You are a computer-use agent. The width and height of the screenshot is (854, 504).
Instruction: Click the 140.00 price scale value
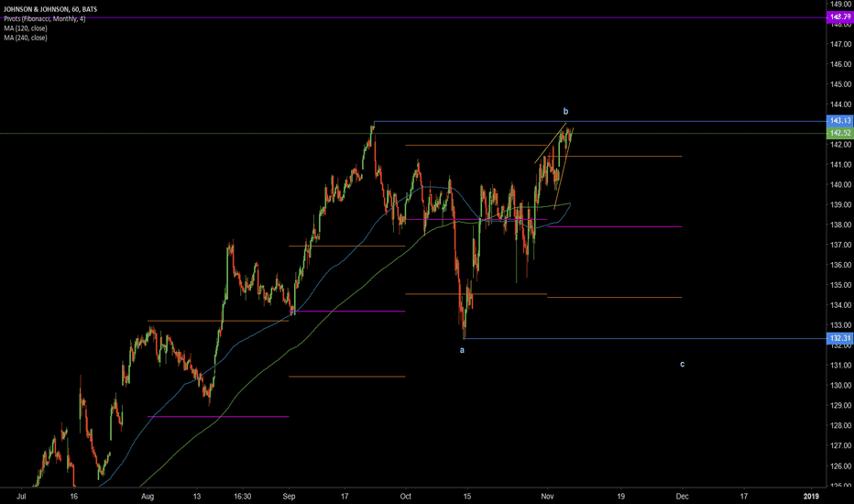pyautogui.click(x=840, y=185)
